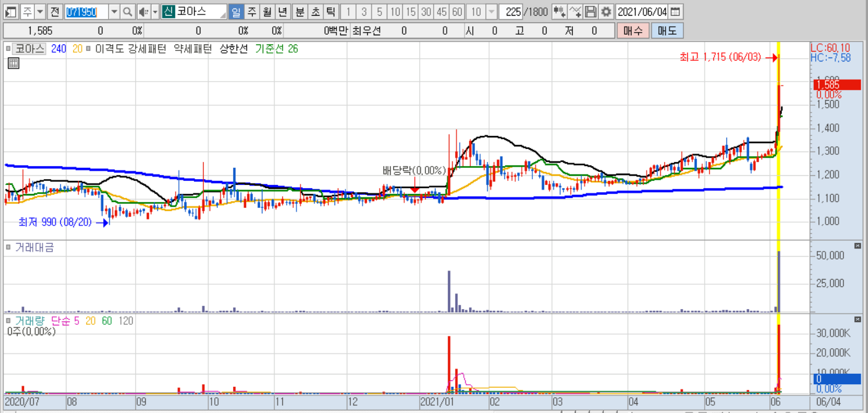Select the 60 interval button
The width and height of the screenshot is (868, 413).
pyautogui.click(x=458, y=12)
